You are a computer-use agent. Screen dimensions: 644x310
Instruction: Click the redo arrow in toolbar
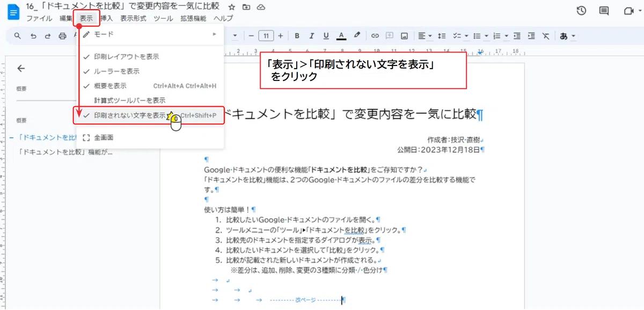tap(48, 36)
